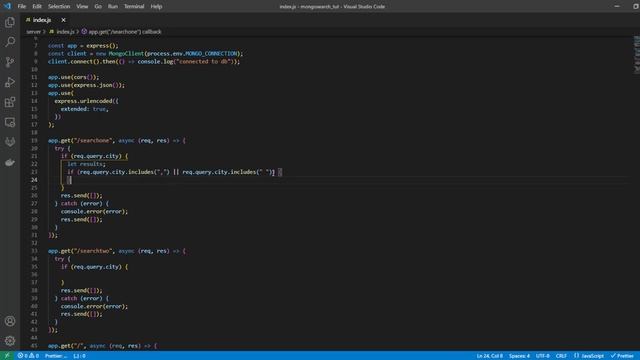Click the index.js breadcrumb segment
The width and height of the screenshot is (640, 360).
(x=62, y=31)
